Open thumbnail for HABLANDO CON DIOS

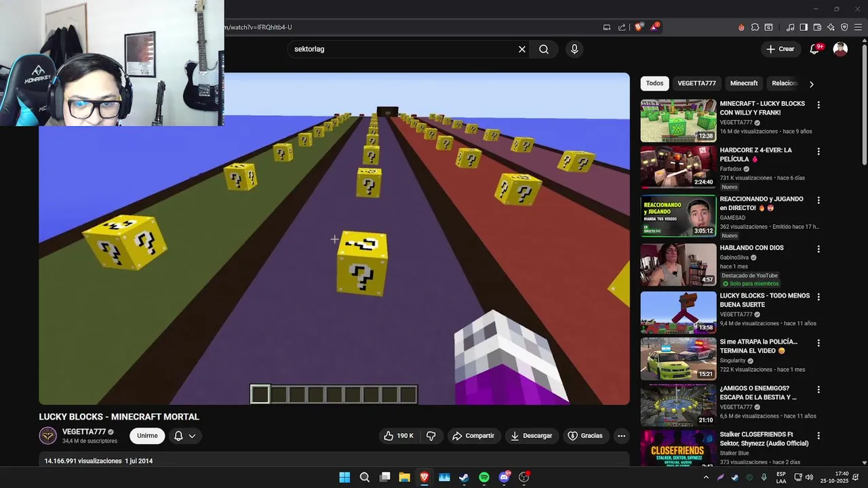click(678, 264)
